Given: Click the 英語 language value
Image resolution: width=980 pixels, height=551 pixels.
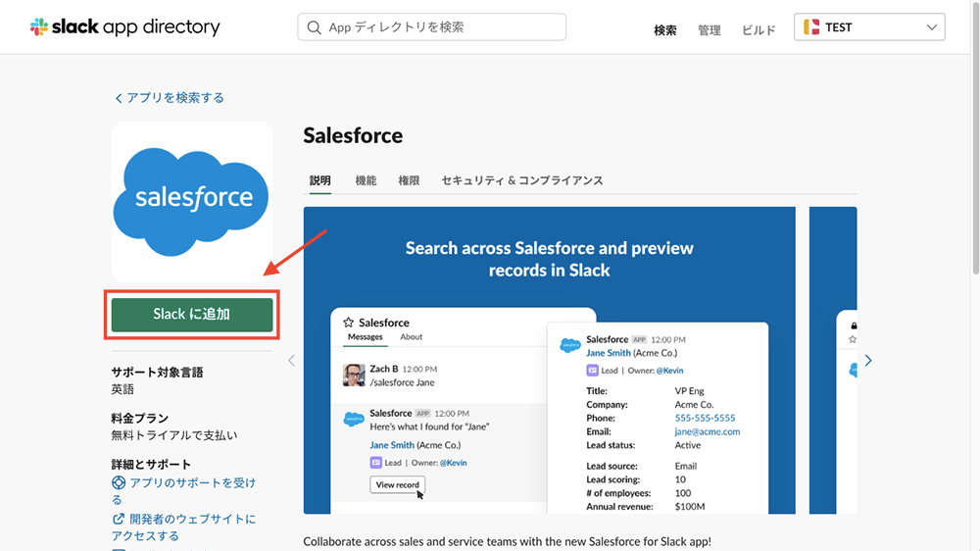Looking at the screenshot, I should click(123, 389).
